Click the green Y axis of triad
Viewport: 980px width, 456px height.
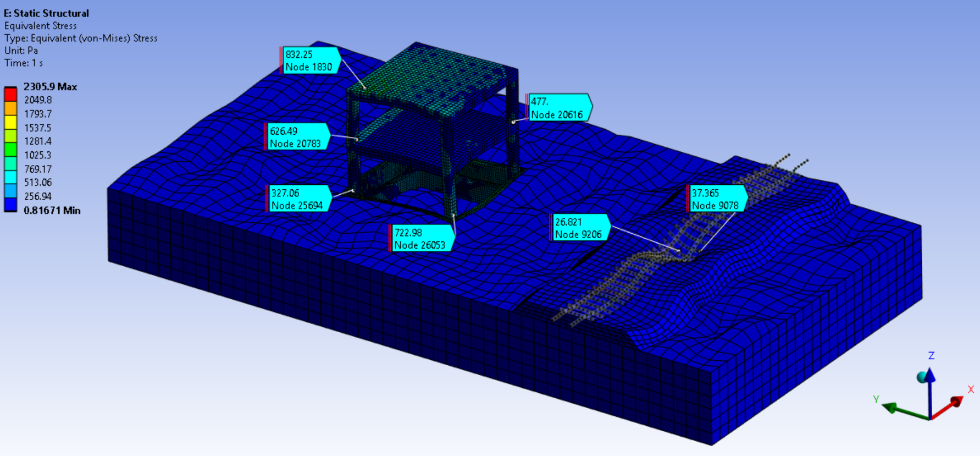(905, 412)
